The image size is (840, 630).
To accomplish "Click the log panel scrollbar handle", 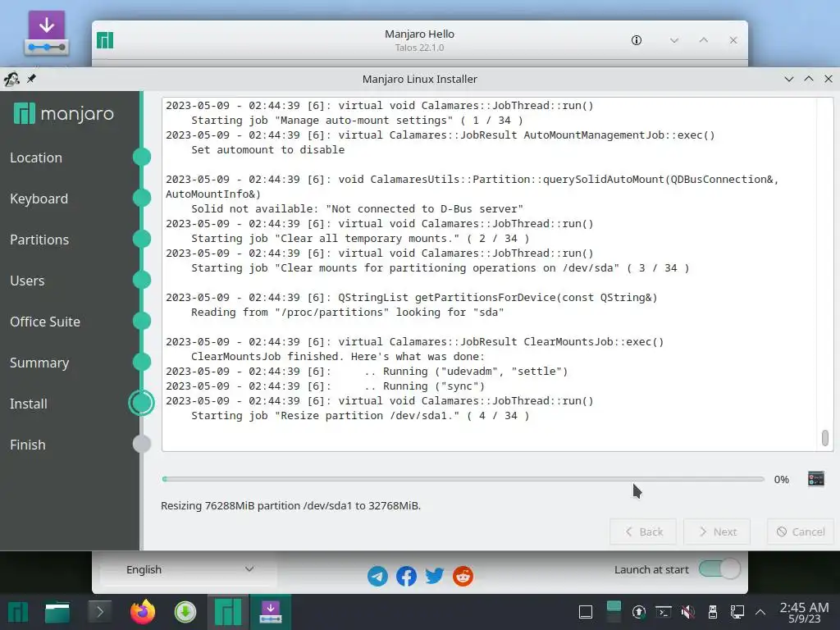I will 825,438.
